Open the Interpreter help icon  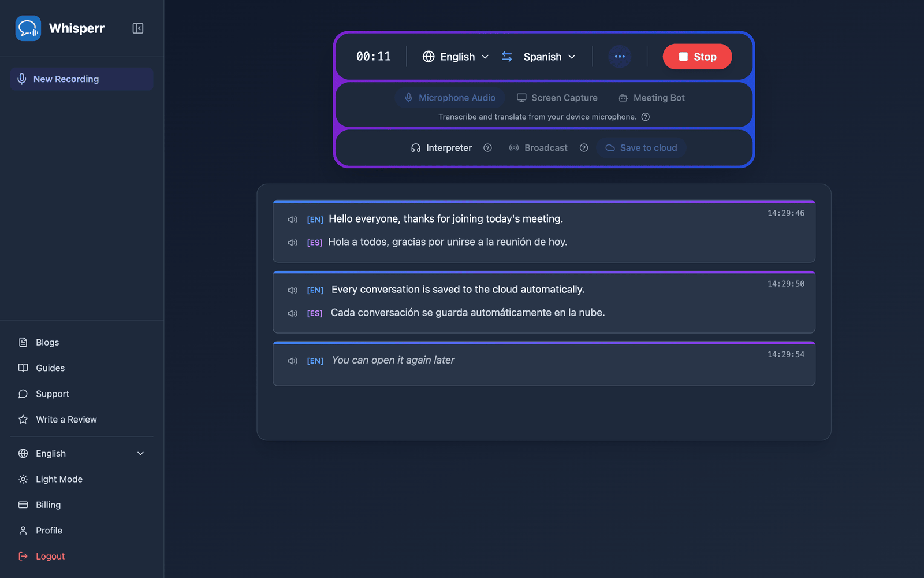pyautogui.click(x=487, y=148)
